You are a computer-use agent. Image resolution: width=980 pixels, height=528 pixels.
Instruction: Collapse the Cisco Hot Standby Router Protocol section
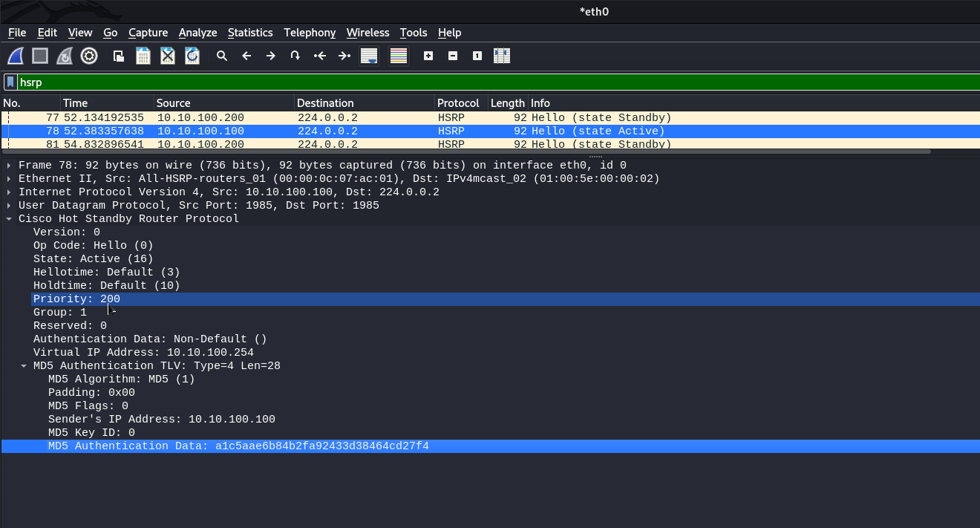pyautogui.click(x=9, y=219)
